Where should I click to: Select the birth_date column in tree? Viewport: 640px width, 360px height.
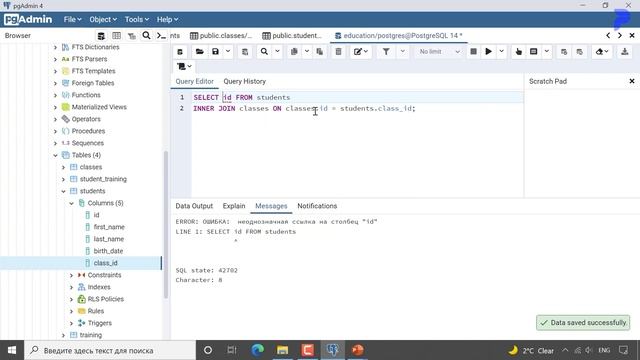tap(108, 251)
